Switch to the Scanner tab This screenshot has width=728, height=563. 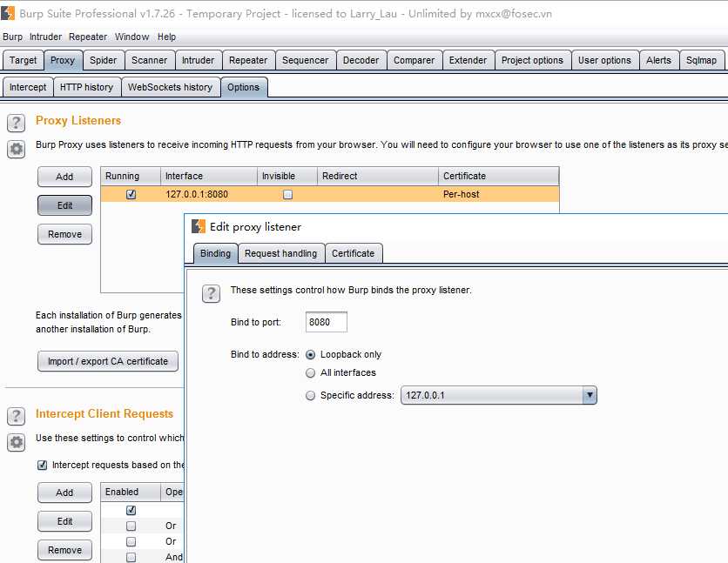[149, 60]
